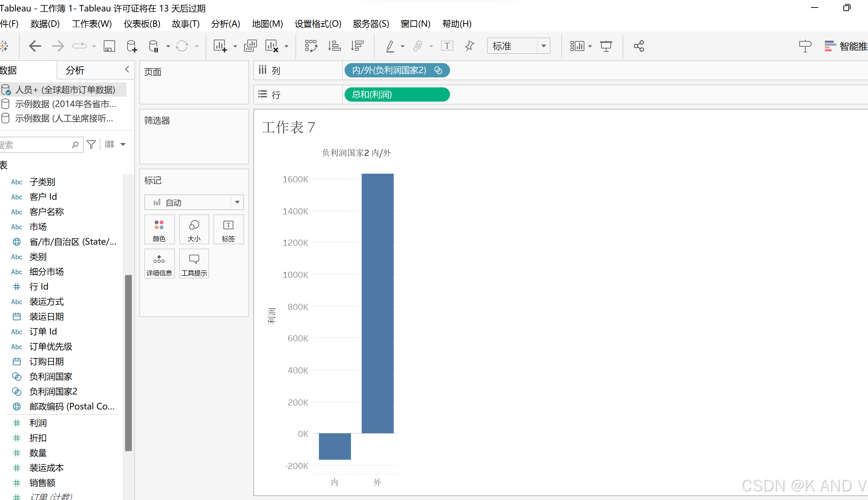Toggle the Show mark labels button
This screenshot has width=868, height=500.
click(x=447, y=46)
